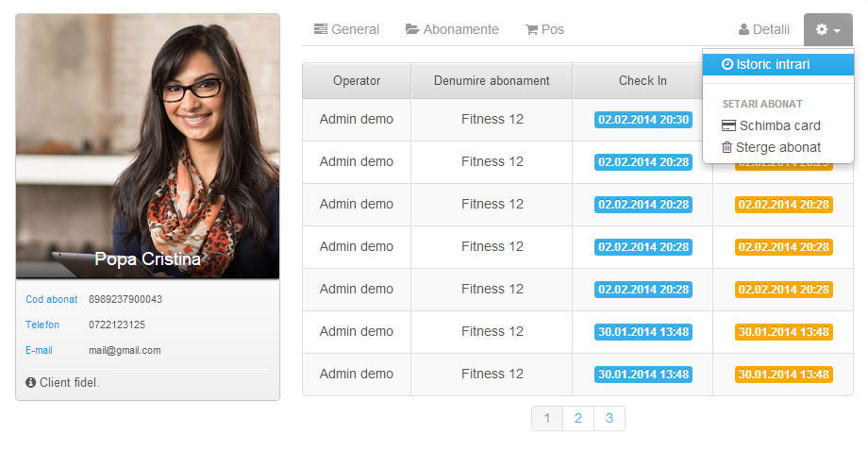Screen dimensions: 868x450
Task: Go to page 3 of results
Action: click(609, 418)
